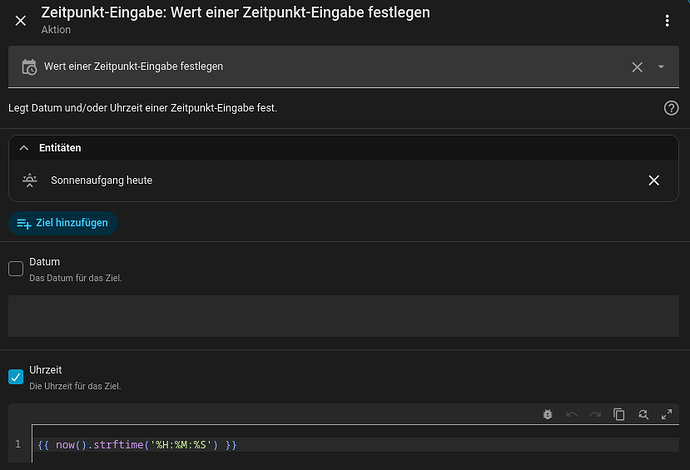The image size is (690, 470).
Task: Open the action selection dropdown arrow
Action: (x=661, y=67)
